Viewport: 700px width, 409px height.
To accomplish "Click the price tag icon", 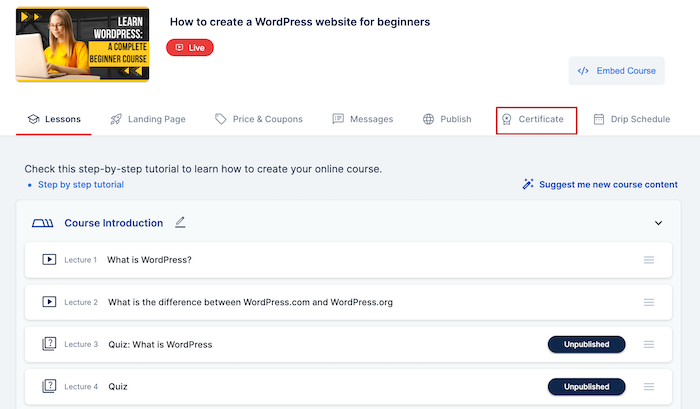I will pyautogui.click(x=221, y=119).
